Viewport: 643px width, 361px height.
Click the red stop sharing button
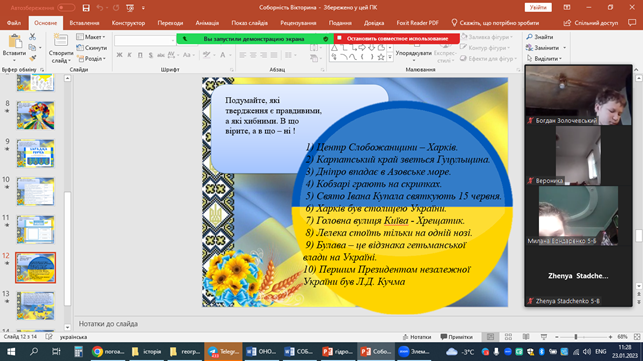point(397,39)
